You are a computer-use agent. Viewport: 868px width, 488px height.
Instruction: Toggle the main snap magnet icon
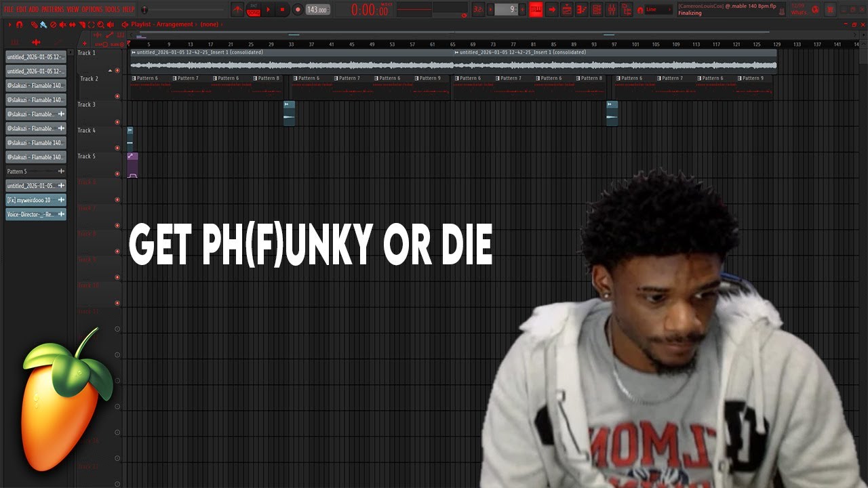coord(640,9)
